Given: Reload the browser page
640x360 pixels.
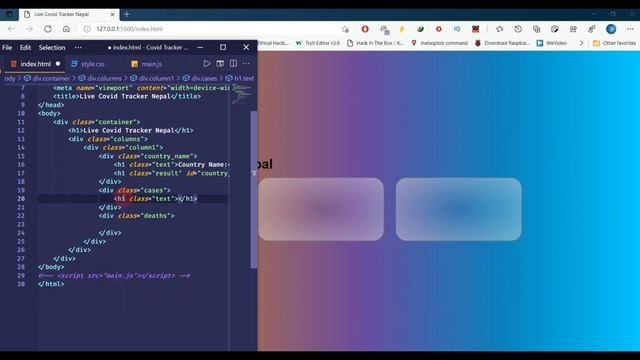Looking at the screenshot, I should (48, 29).
